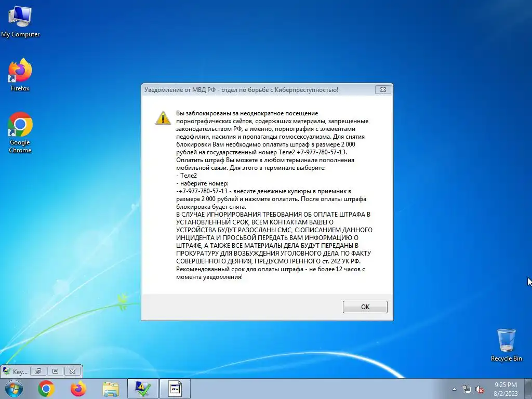
Task: Click the text 'момента уведомления!'
Action: click(209, 277)
